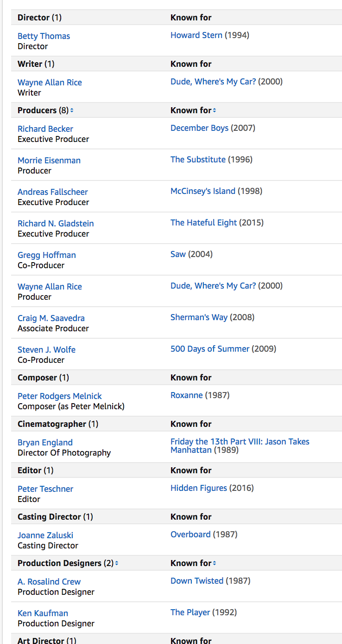Select Peter Rodgers Melnick composer link
Screen dimensions: 342x644
[60, 396]
